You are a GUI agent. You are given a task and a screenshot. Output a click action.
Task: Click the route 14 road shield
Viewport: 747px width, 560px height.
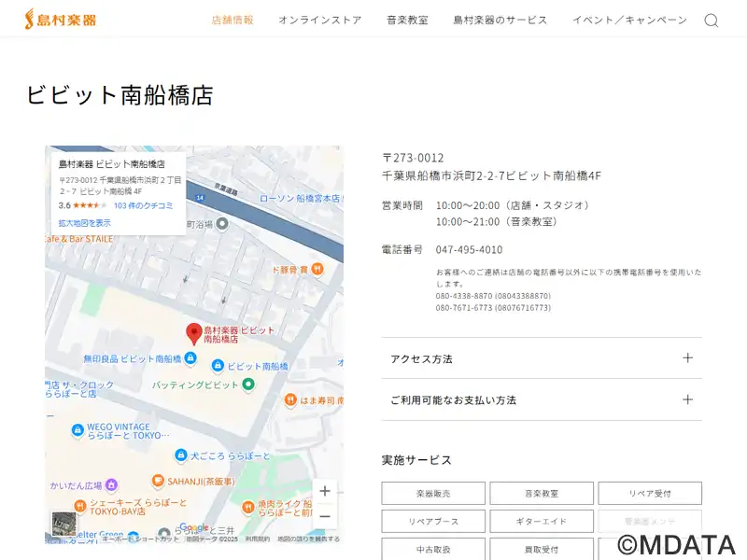(x=200, y=197)
